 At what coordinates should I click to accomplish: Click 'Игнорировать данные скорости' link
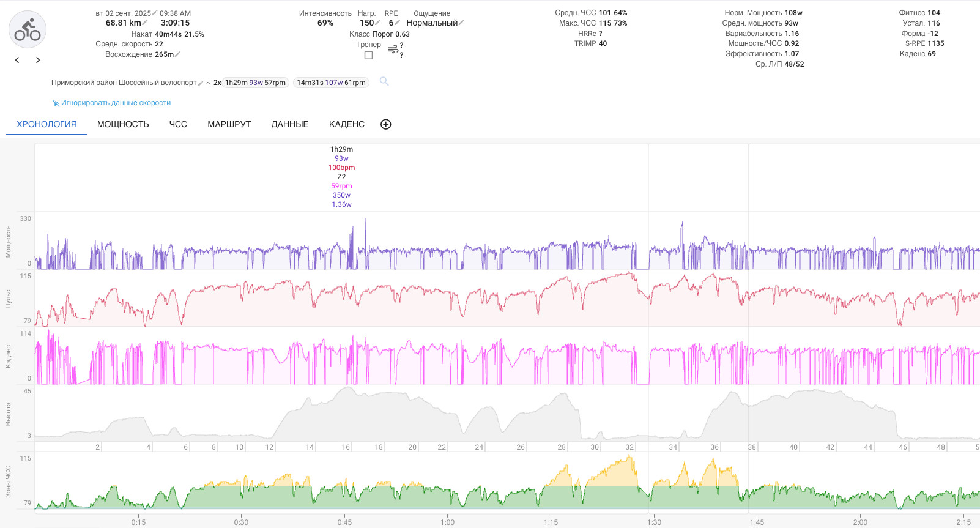point(116,103)
